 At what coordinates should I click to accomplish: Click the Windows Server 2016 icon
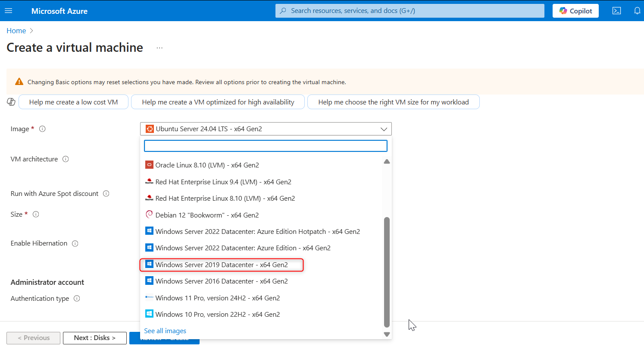click(x=149, y=281)
